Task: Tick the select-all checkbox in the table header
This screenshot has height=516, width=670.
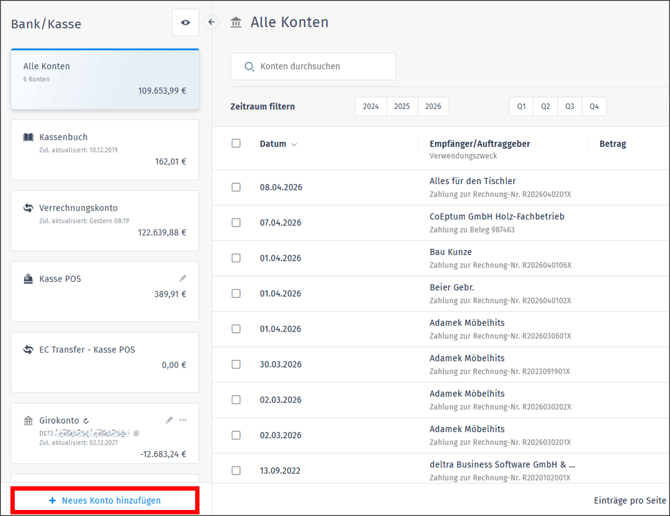Action: tap(236, 143)
